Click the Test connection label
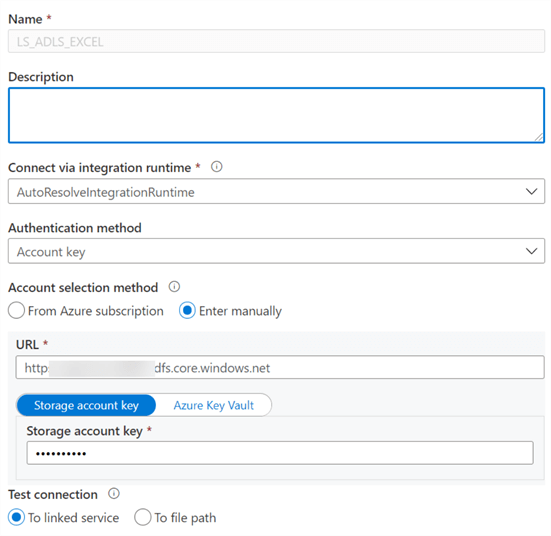 [53, 494]
